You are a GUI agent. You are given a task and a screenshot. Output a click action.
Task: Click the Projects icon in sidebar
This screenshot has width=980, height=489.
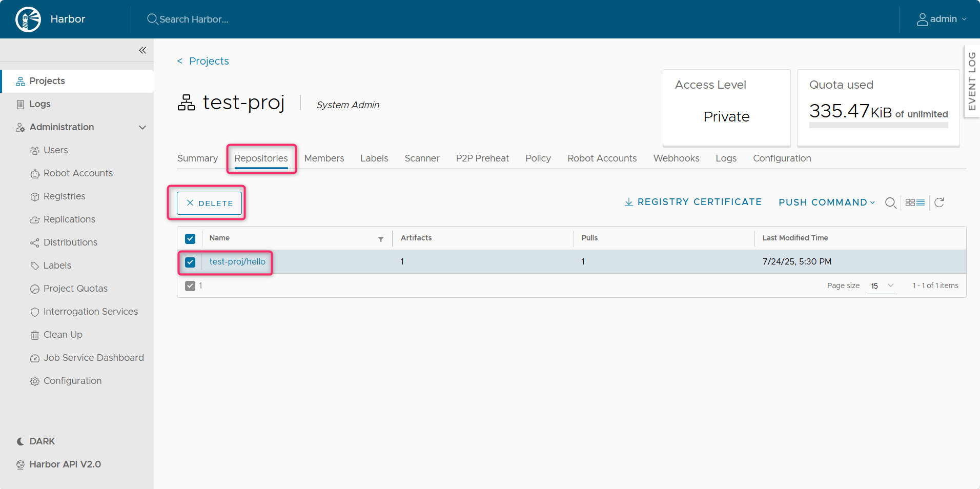[x=21, y=81]
